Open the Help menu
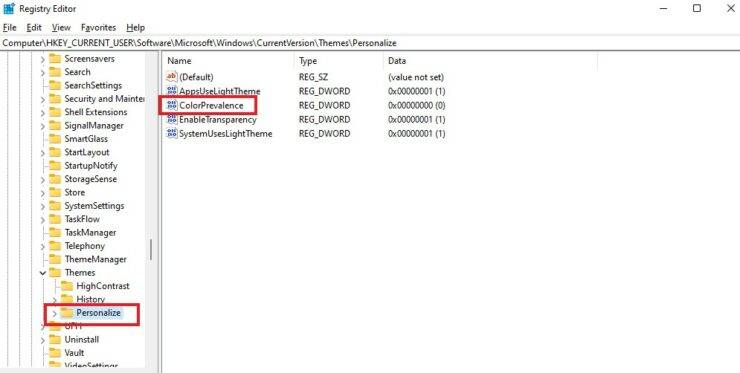Viewport: 740px width, 373px height. coord(135,27)
